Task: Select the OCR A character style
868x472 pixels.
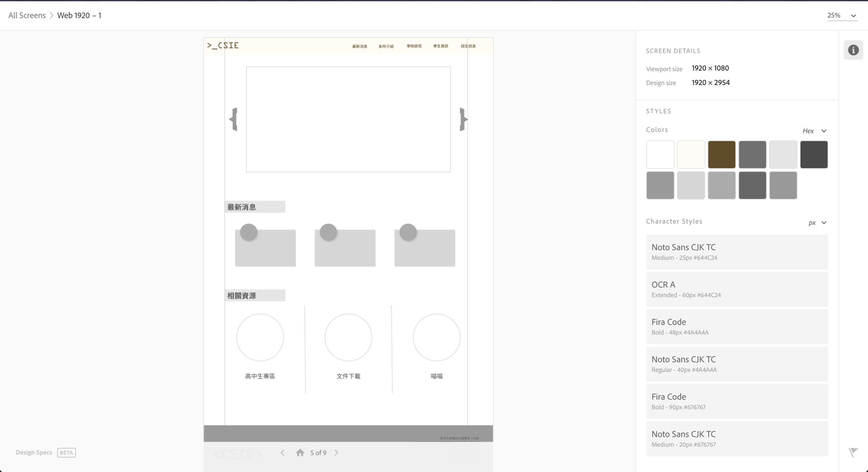Action: coord(737,289)
